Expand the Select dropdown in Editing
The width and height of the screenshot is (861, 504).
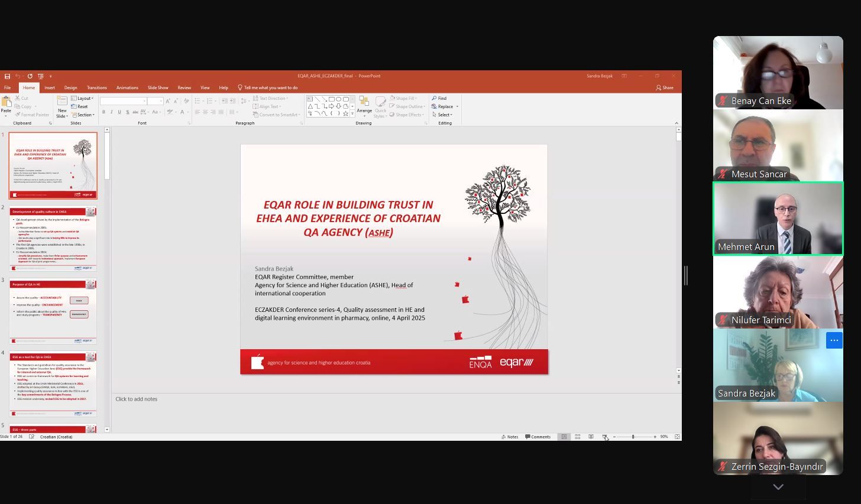click(442, 115)
